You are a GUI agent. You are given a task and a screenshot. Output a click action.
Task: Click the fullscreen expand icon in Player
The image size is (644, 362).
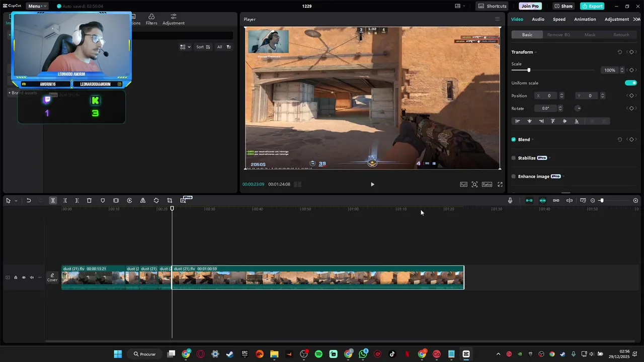point(500,185)
